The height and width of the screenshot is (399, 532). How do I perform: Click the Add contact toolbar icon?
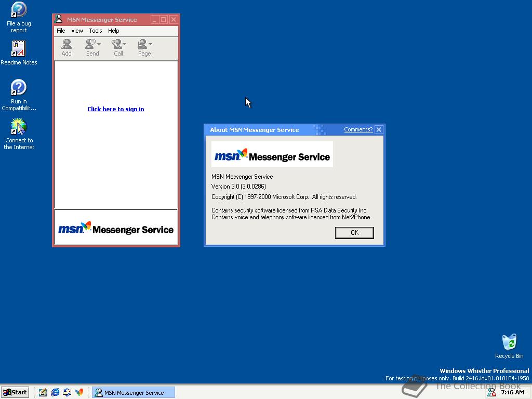coord(66,47)
